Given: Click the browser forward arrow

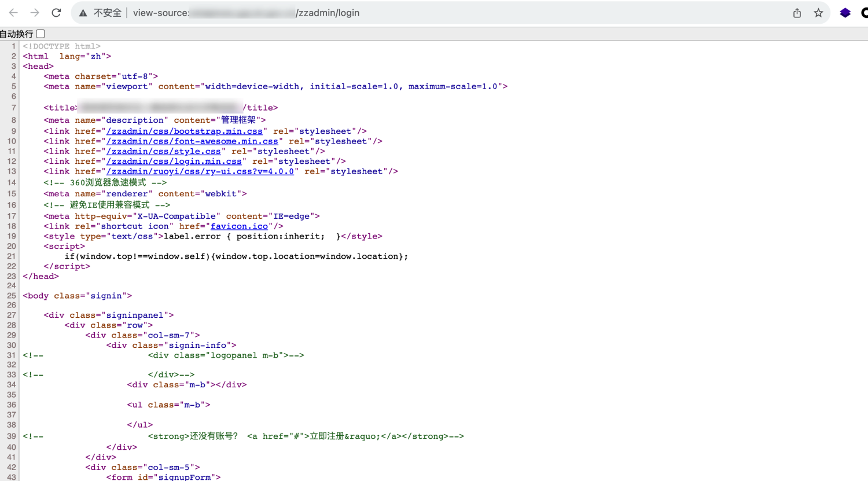Looking at the screenshot, I should (35, 13).
